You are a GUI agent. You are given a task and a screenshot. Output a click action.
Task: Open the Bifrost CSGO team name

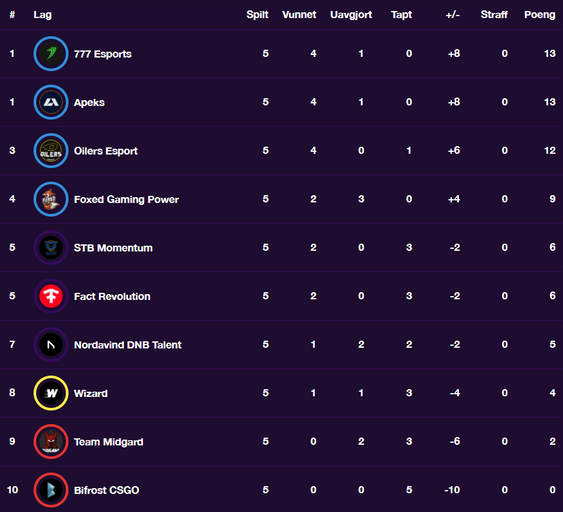tap(106, 490)
